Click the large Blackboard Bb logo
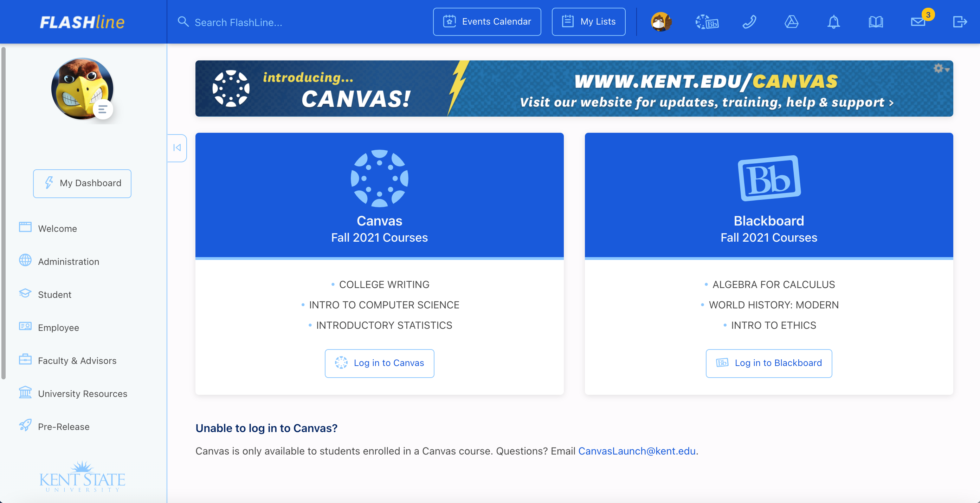 pos(769,178)
